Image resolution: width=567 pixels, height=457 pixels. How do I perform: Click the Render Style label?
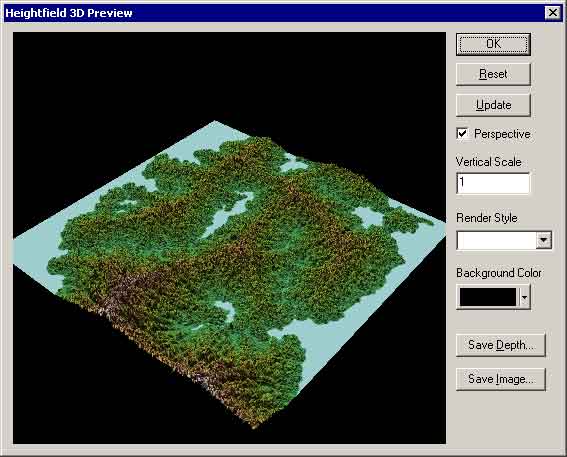click(x=487, y=218)
